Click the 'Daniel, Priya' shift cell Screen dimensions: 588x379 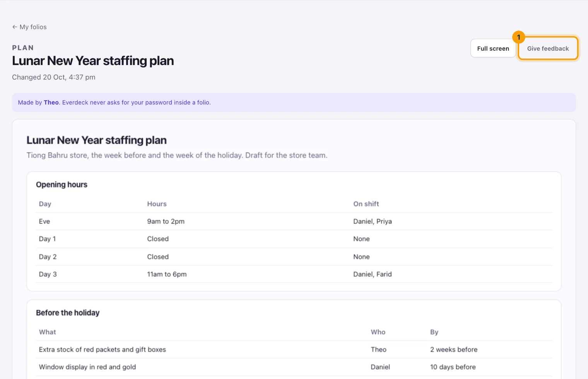coord(373,221)
